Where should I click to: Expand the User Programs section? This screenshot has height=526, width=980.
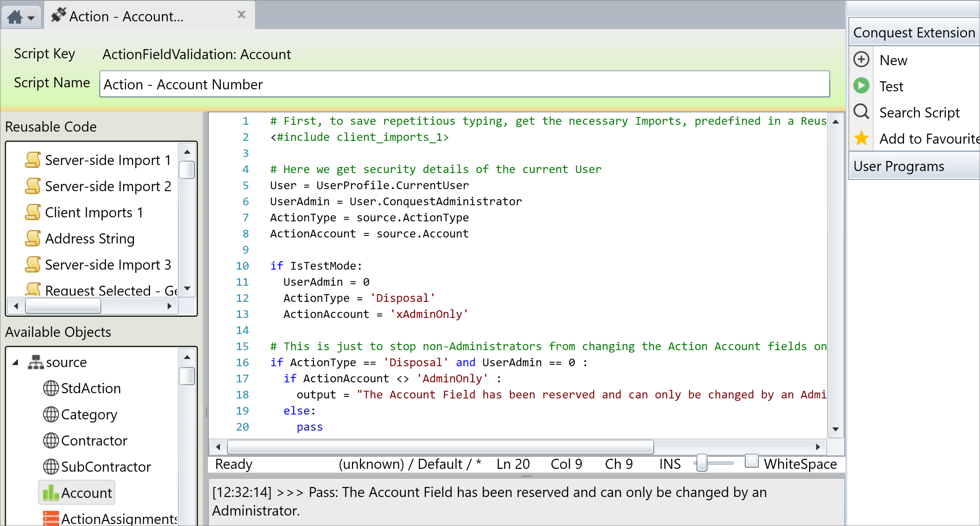tap(914, 166)
